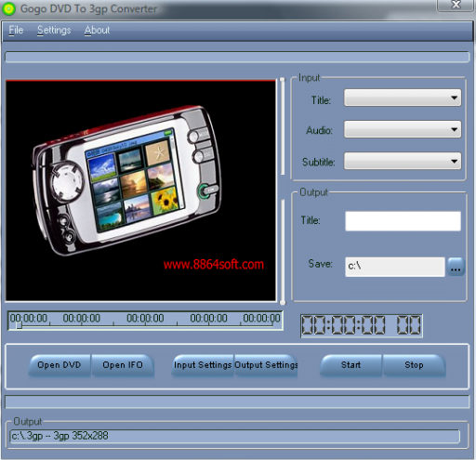Stop the conversion

[x=414, y=365]
